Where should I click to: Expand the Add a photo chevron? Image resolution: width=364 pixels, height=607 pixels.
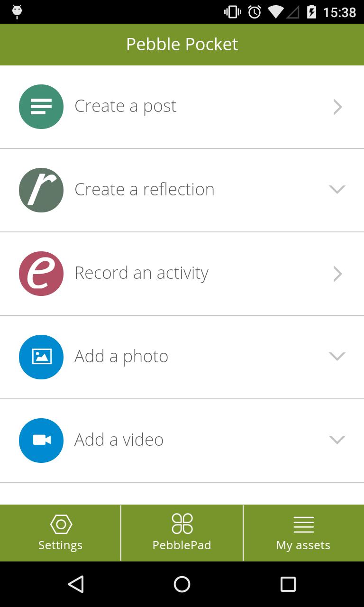pyautogui.click(x=337, y=357)
